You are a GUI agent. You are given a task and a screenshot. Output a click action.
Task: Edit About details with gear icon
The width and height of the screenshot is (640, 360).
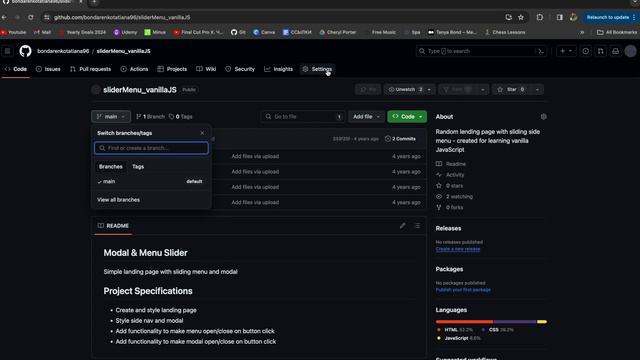click(543, 117)
